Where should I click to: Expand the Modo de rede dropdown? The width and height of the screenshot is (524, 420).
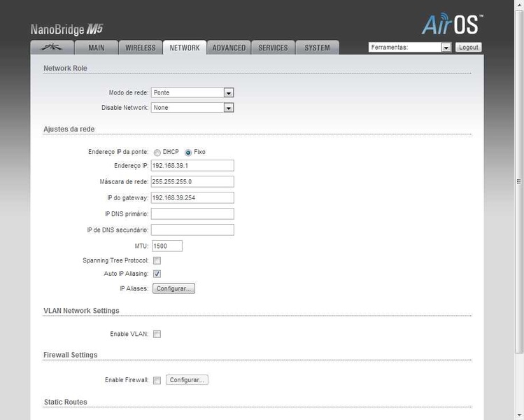[x=192, y=92]
